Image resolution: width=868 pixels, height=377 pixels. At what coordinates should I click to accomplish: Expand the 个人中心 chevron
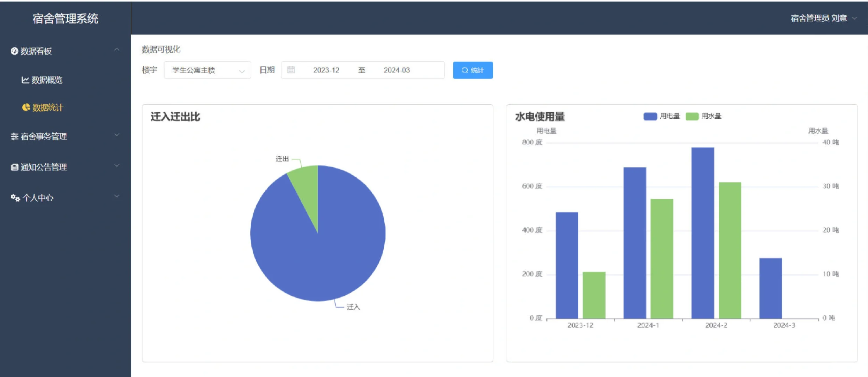tap(117, 196)
